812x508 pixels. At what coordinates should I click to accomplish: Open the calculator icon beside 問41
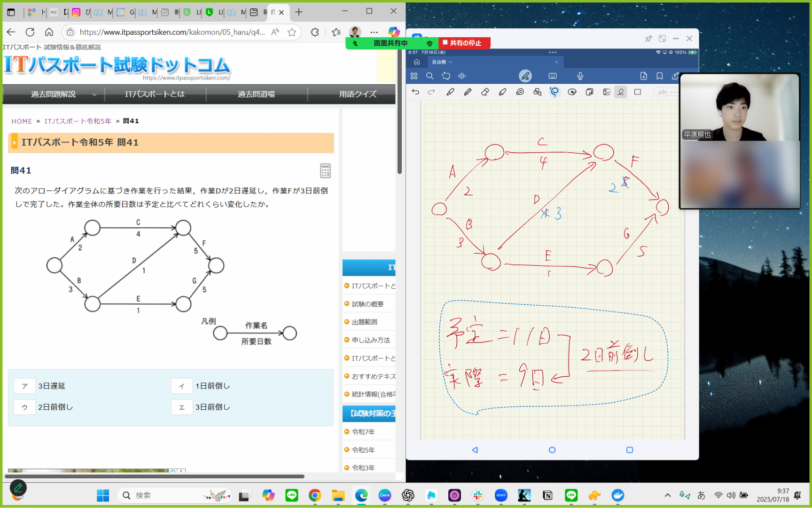click(x=325, y=171)
